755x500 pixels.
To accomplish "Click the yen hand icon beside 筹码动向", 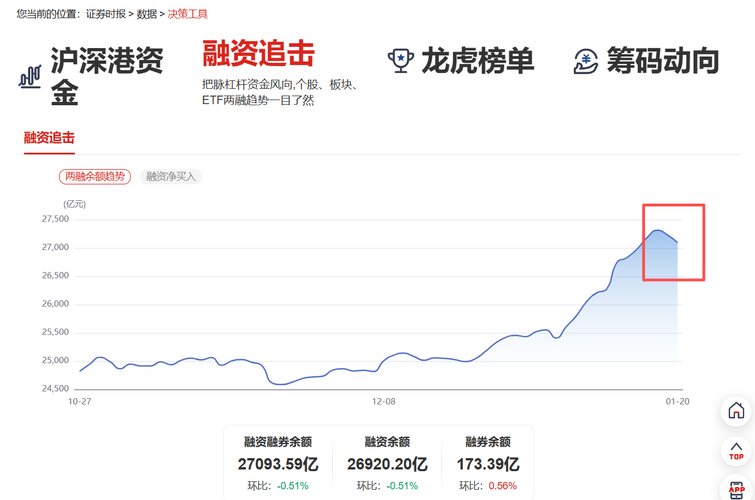I will pos(586,62).
